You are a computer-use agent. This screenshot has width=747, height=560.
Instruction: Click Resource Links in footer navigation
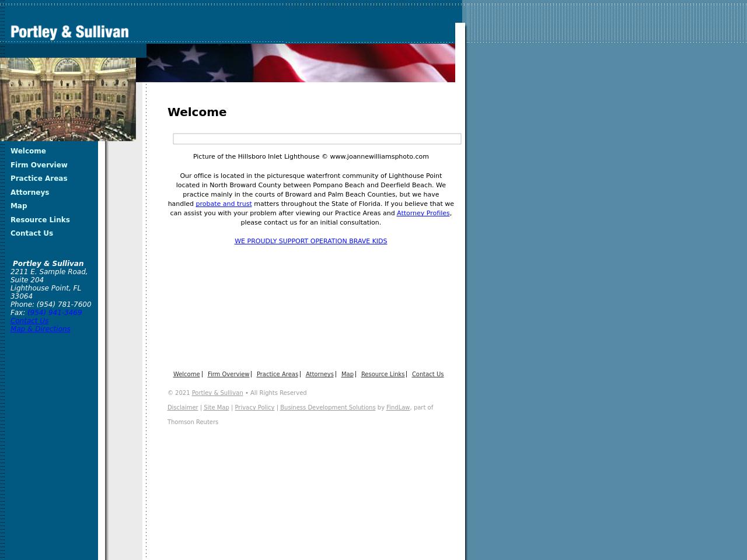click(383, 374)
